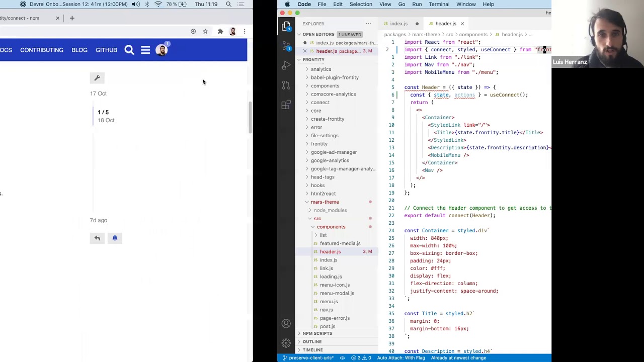
Task: Switch to the index.js editor tab
Action: click(x=398, y=24)
